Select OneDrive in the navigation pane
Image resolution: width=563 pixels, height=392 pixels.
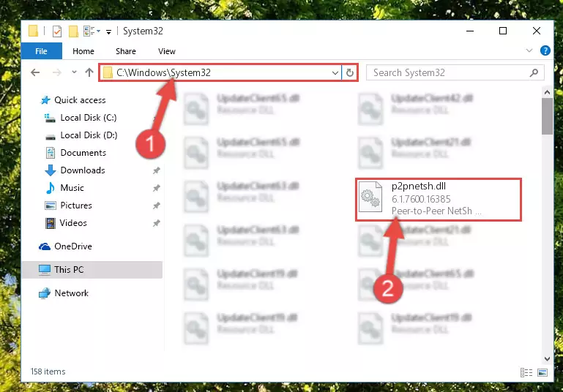coord(73,246)
